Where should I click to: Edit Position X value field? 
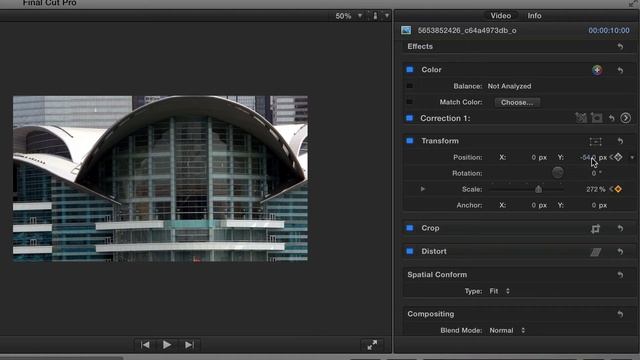tap(534, 157)
